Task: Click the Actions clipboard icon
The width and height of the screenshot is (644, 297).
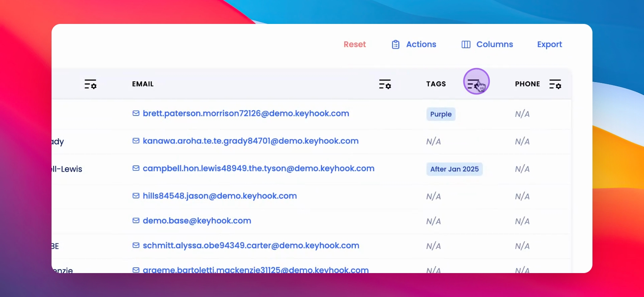Action: click(x=395, y=45)
